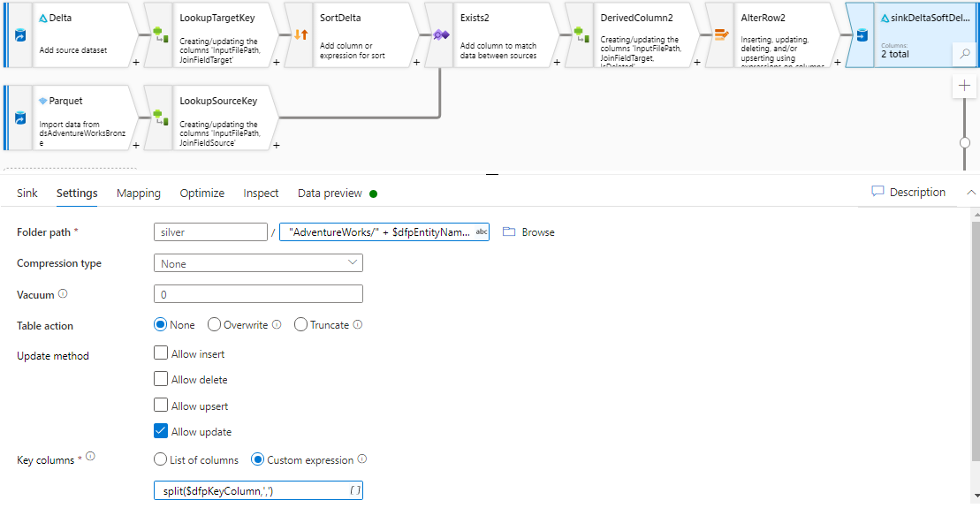Click the SortDelta sort icon
The image size is (980, 508).
pyautogui.click(x=300, y=34)
